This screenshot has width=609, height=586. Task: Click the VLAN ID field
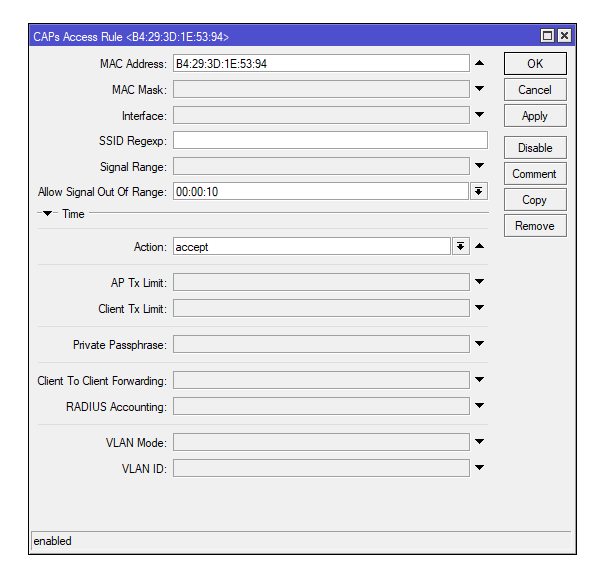tap(321, 468)
